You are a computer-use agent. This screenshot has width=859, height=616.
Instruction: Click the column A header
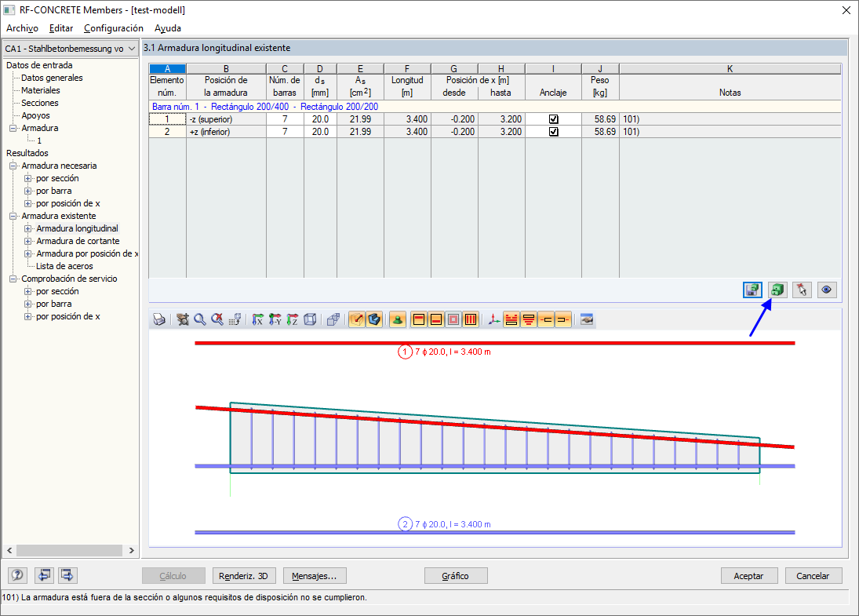click(168, 68)
